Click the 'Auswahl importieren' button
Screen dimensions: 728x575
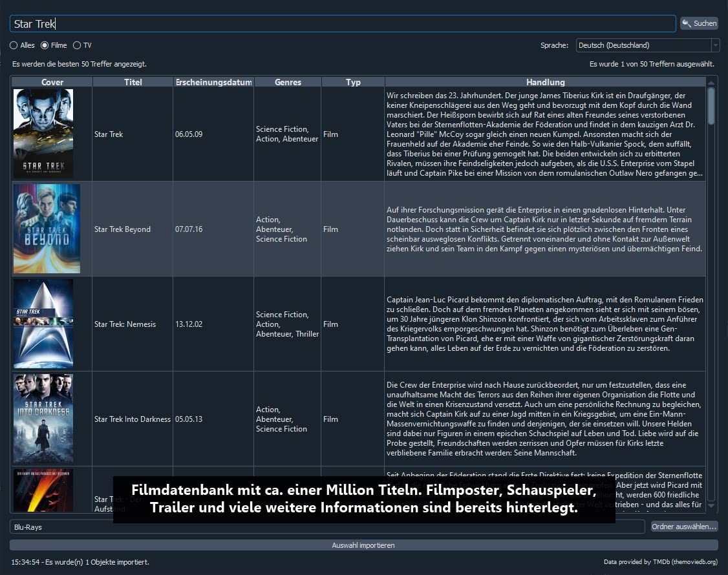363,545
